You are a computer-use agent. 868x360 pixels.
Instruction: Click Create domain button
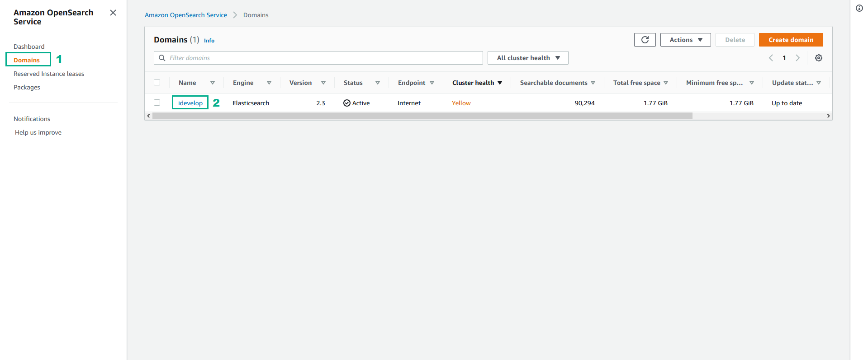coord(791,40)
